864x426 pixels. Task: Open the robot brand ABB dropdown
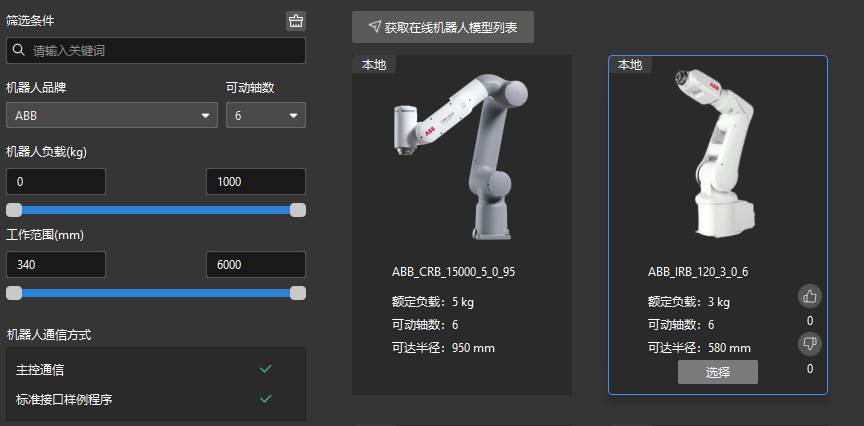point(112,115)
